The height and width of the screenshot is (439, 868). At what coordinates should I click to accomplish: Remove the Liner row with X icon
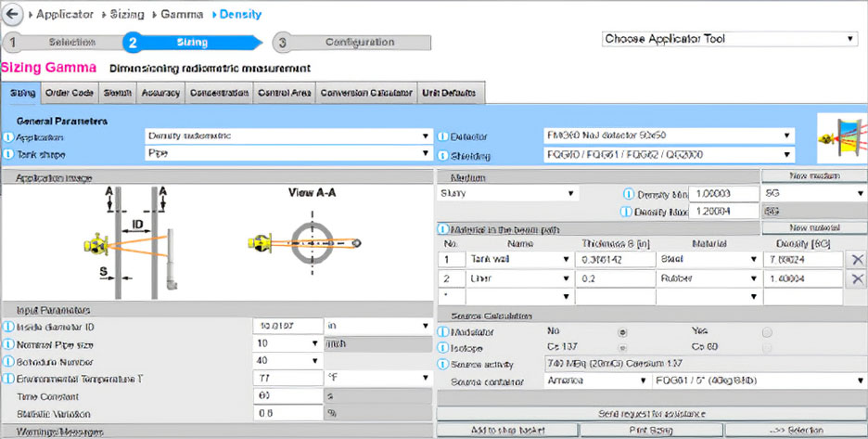click(x=857, y=279)
